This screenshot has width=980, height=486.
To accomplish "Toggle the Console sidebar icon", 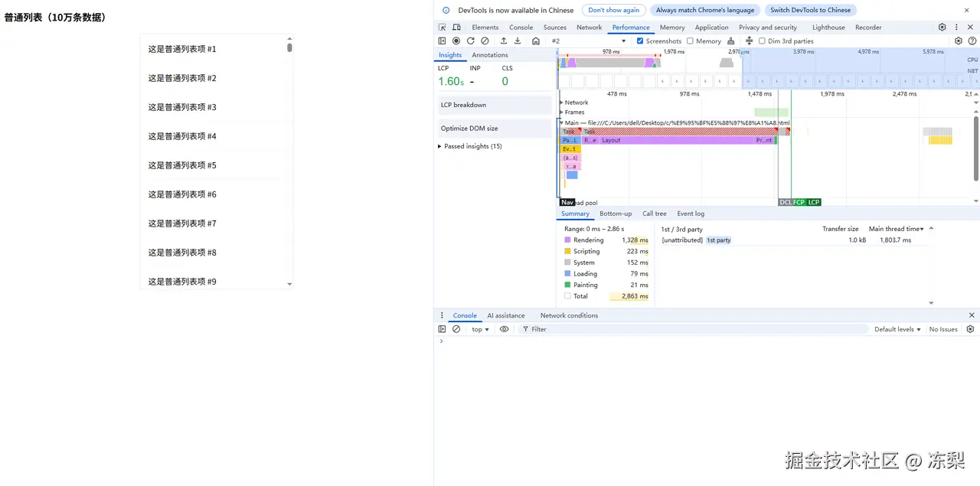I will click(442, 329).
